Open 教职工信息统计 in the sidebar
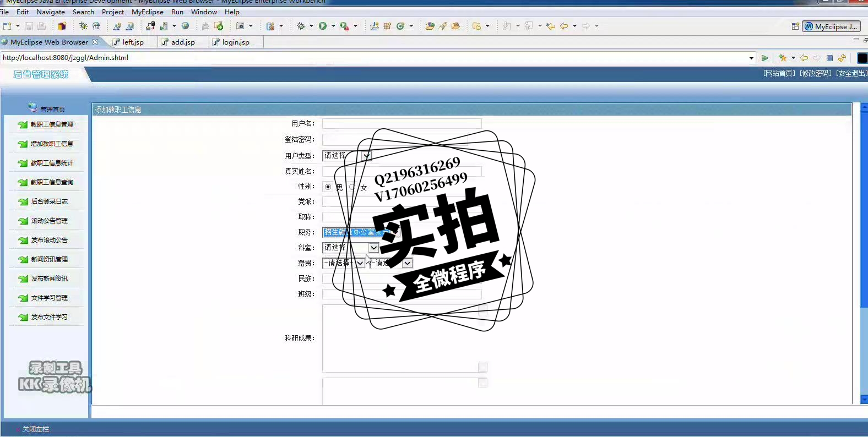 click(52, 163)
